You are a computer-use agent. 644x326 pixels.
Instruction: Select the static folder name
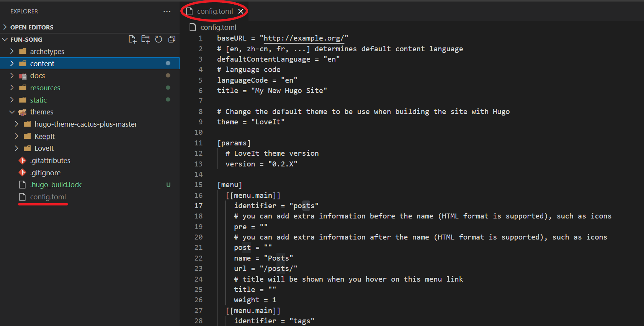pos(38,100)
